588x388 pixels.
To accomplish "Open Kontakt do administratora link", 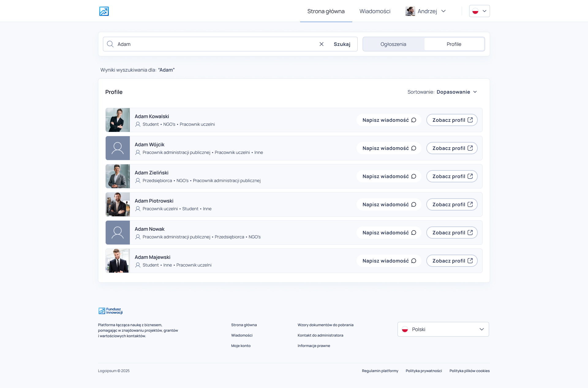I will coord(320,335).
